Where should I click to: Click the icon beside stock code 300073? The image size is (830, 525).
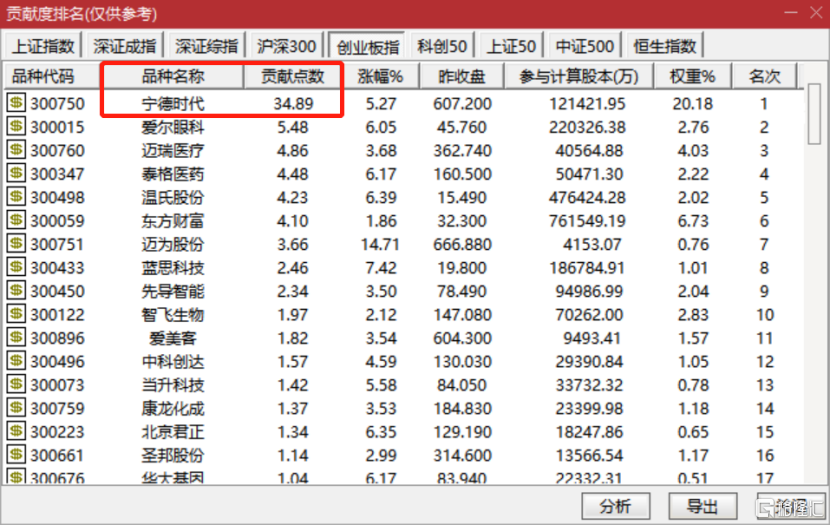tap(16, 384)
